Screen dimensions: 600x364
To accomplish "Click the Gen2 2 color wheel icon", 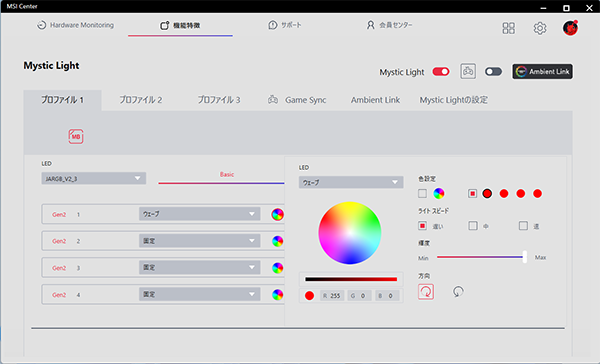I will (277, 241).
